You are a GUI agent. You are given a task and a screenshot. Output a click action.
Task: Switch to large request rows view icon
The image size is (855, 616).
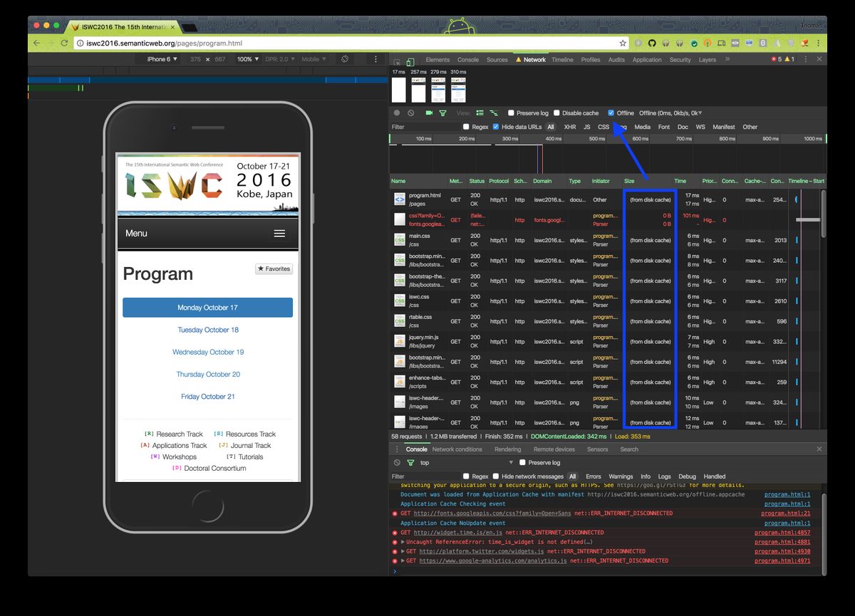click(x=480, y=113)
